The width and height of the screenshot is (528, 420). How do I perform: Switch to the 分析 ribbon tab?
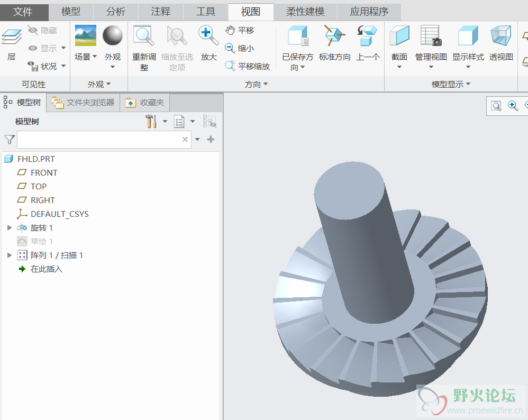tap(116, 12)
